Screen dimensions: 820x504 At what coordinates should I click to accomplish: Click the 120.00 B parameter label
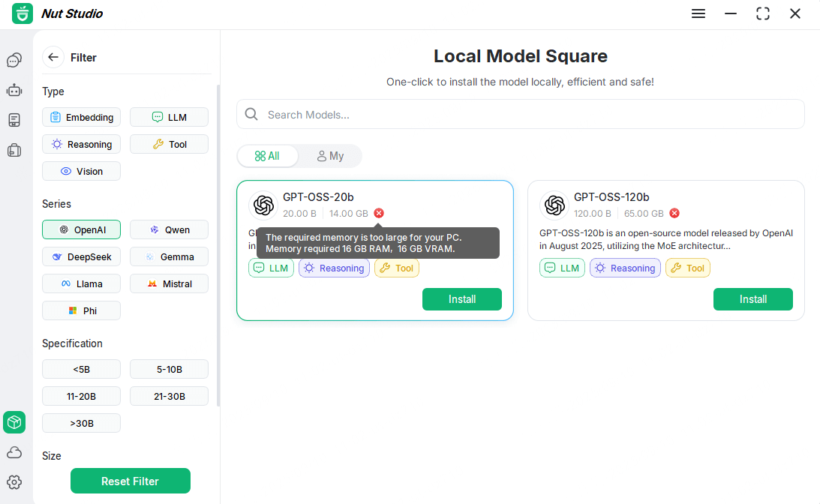click(593, 213)
